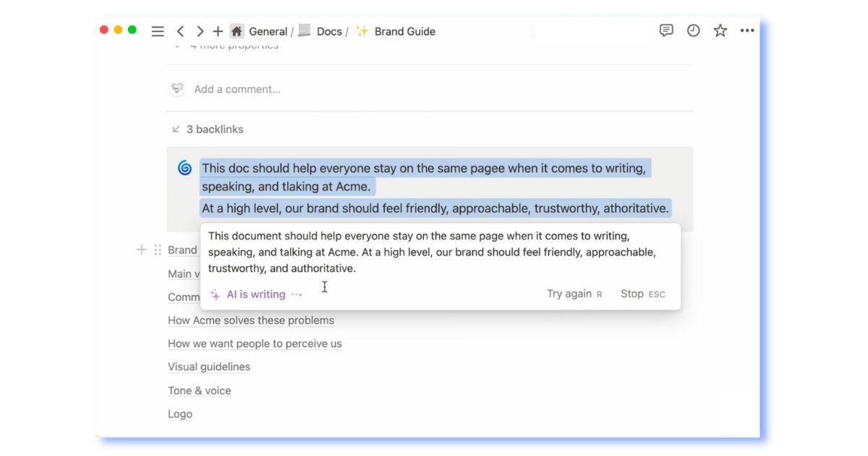Viewport: 868px width, 456px height.
Task: Open the more options ellipsis menu
Action: pos(747,30)
